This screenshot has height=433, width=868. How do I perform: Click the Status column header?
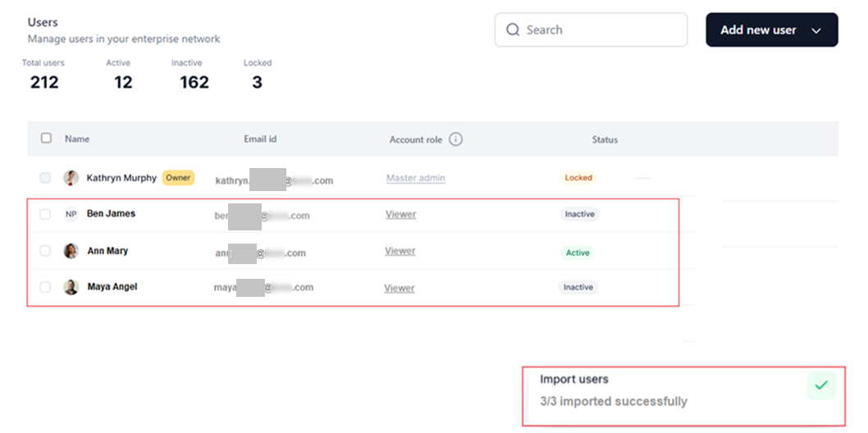pyautogui.click(x=605, y=140)
